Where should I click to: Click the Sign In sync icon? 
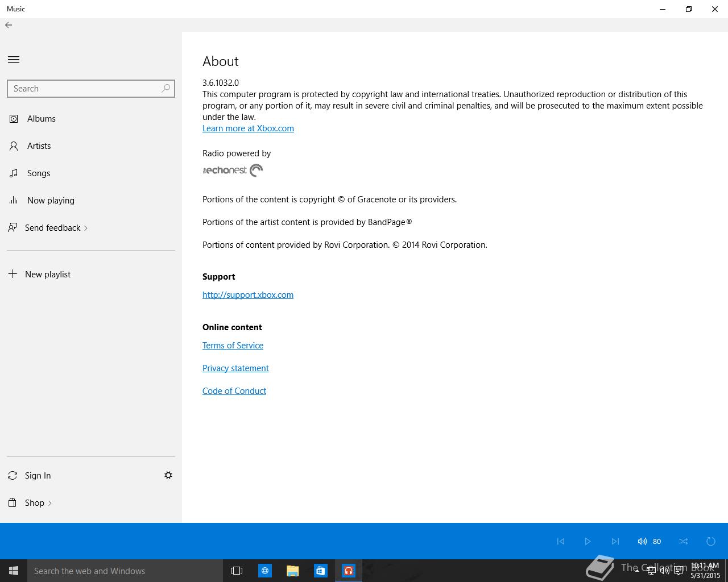[x=13, y=476]
